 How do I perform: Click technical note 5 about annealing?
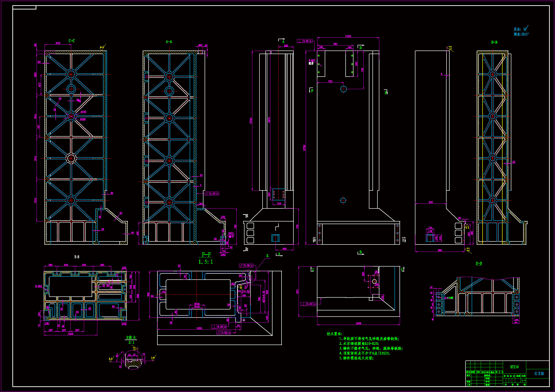click(356, 358)
